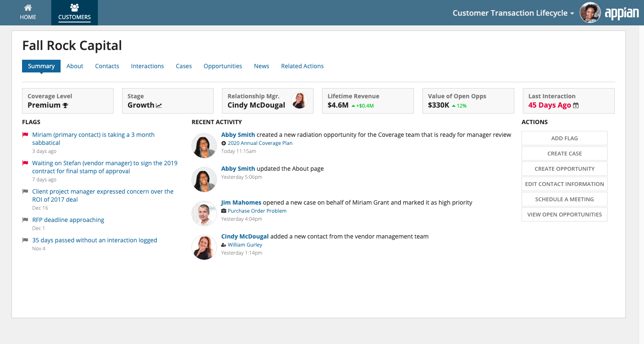Click the calendar icon beside 45 Days Ago
This screenshot has height=344, width=644.
[576, 105]
